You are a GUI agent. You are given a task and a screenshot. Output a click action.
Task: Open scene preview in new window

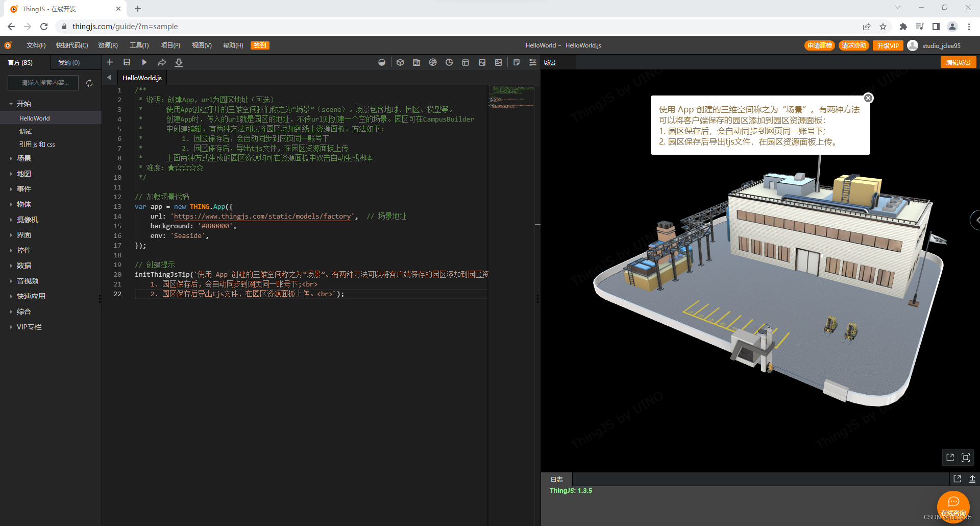tap(950, 458)
